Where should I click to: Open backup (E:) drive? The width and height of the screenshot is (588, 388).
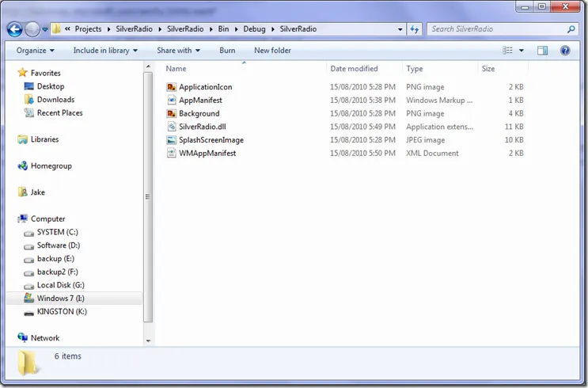(55, 259)
